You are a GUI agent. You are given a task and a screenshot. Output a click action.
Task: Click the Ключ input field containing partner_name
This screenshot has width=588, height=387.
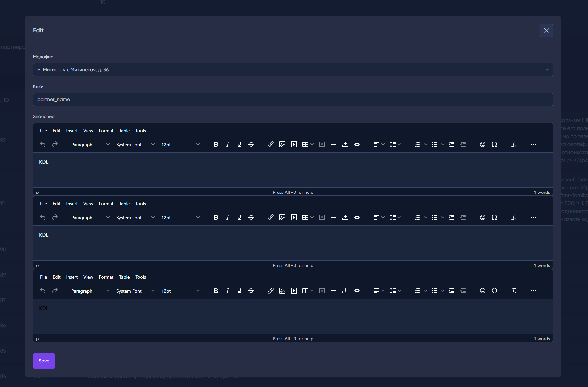coord(293,99)
